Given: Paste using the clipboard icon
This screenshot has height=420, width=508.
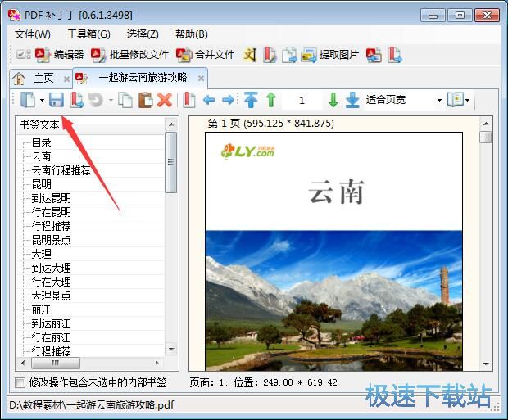Looking at the screenshot, I should coord(146,100).
